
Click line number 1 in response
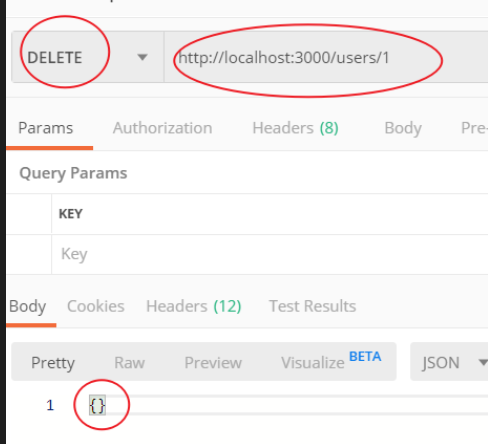50,406
